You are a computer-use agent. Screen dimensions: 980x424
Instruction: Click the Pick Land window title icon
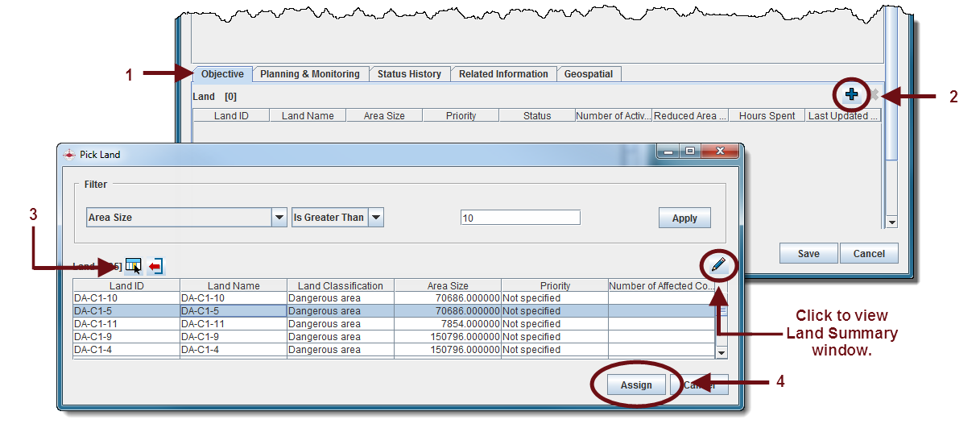point(68,154)
